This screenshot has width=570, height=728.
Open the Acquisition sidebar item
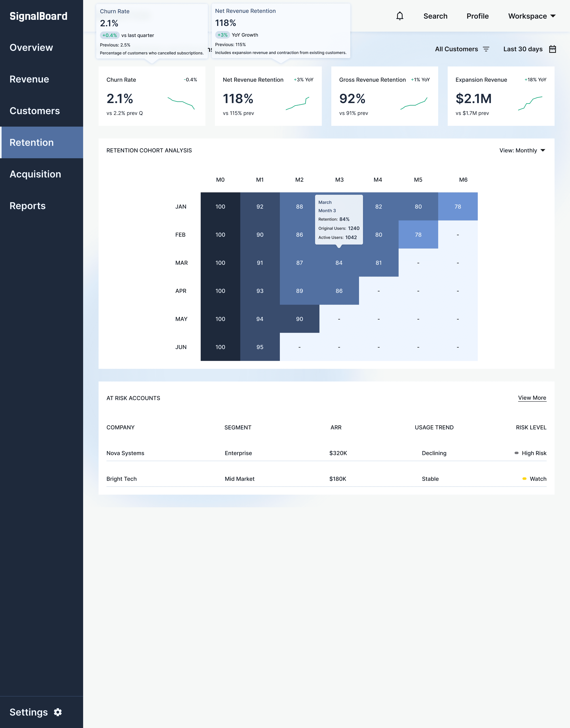pyautogui.click(x=35, y=174)
